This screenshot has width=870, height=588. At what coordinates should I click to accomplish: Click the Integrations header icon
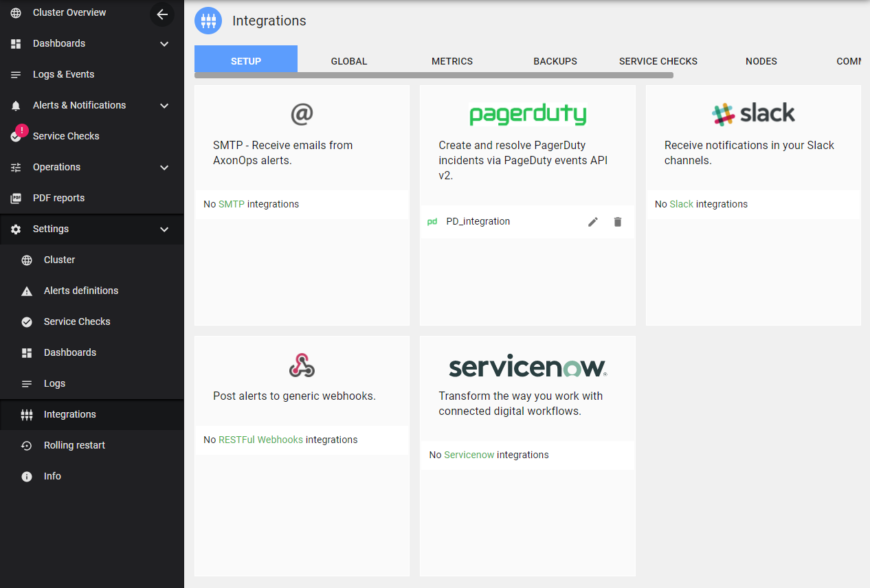click(208, 21)
